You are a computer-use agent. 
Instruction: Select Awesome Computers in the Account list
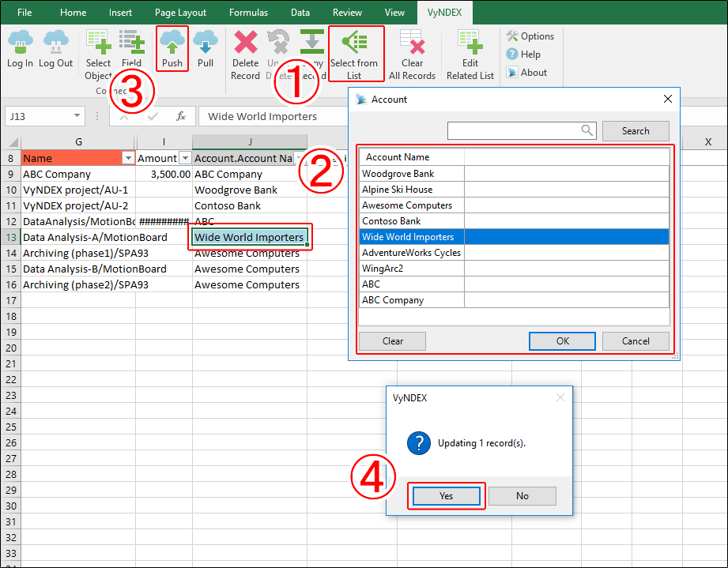[x=515, y=205]
